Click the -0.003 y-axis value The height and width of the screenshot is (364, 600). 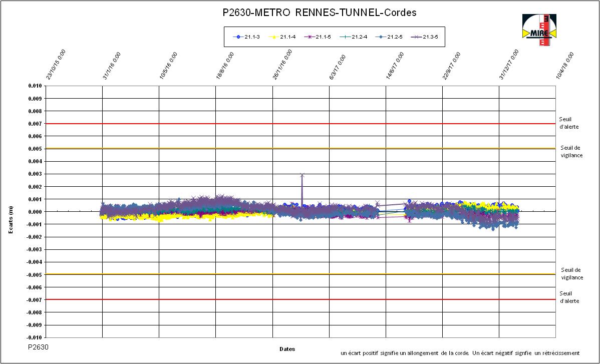tap(34, 249)
